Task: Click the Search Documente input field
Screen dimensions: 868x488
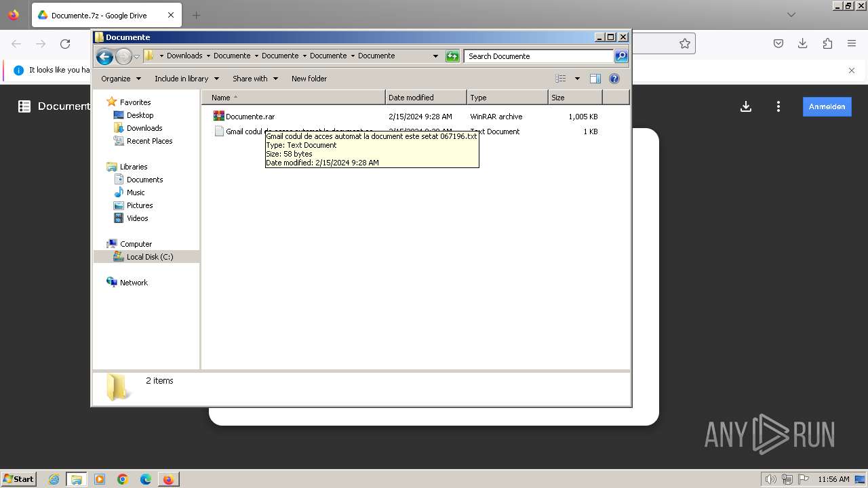Action: click(x=538, y=56)
